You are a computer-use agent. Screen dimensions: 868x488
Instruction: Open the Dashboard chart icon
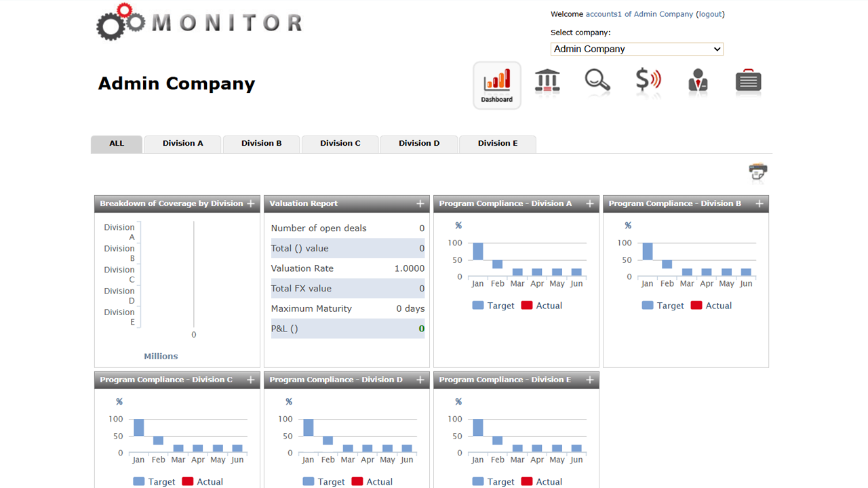tap(497, 85)
